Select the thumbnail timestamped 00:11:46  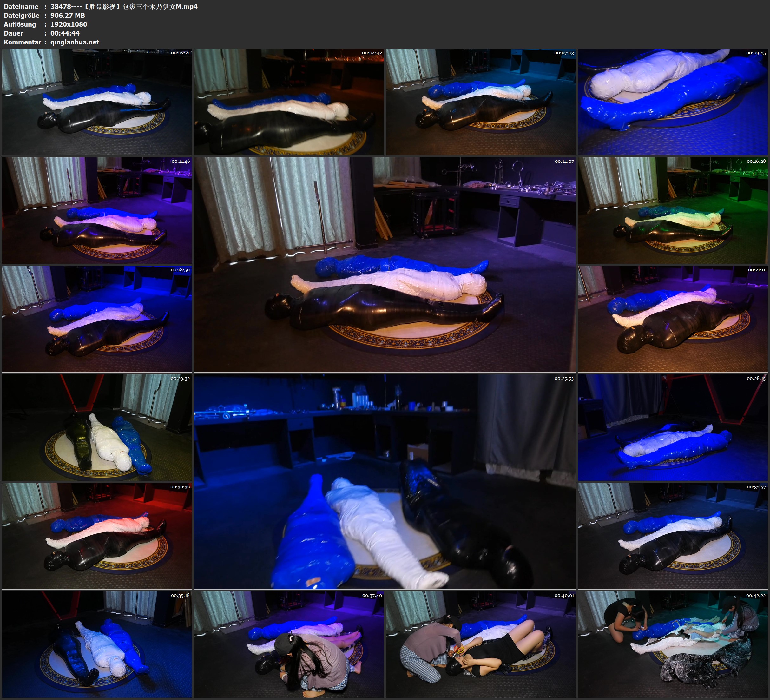(97, 210)
